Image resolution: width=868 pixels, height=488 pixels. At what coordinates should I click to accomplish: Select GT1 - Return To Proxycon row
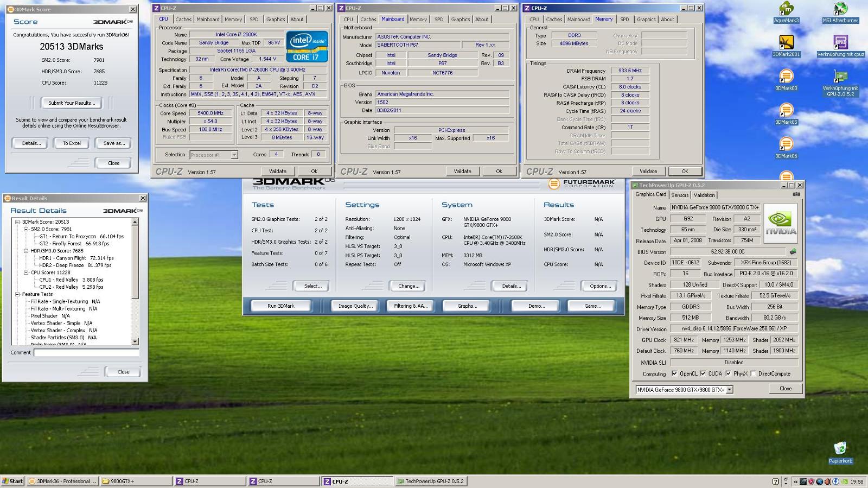coord(81,237)
